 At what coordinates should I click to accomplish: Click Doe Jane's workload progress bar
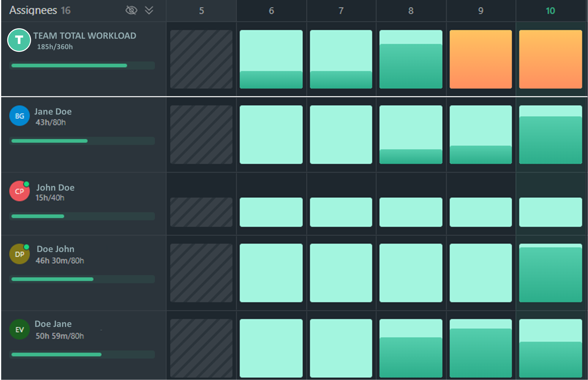click(x=82, y=354)
